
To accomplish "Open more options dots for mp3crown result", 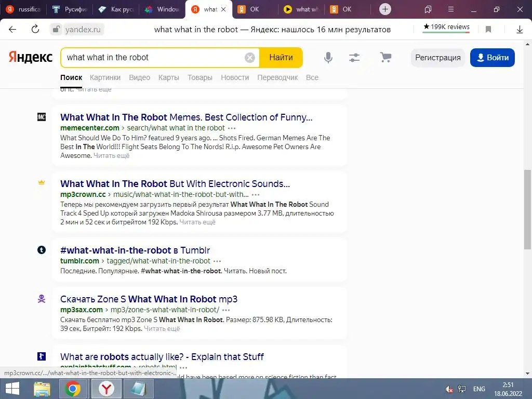I will [x=256, y=195].
